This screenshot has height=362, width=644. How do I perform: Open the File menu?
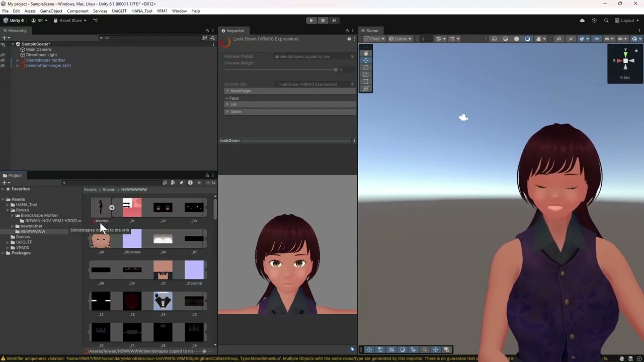click(x=5, y=11)
